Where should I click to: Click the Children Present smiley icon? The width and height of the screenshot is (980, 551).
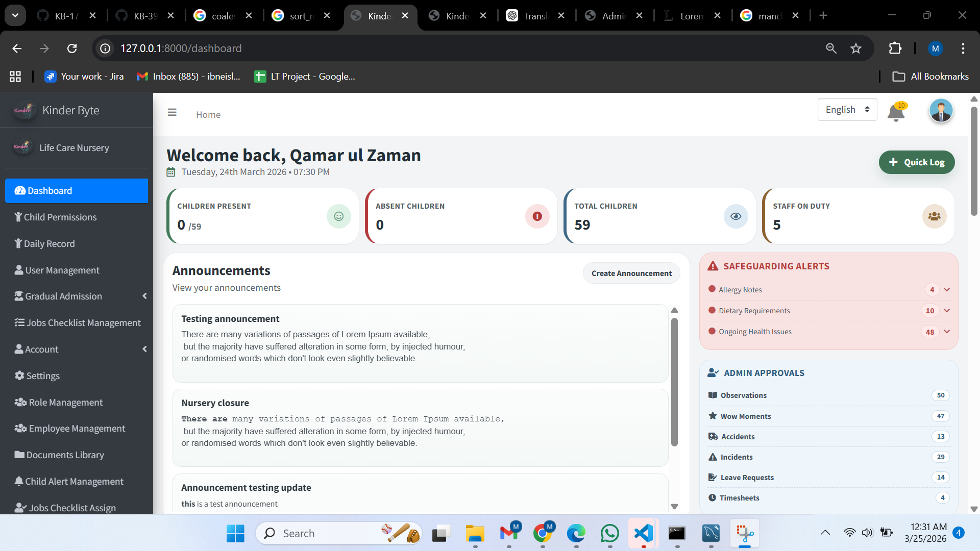pyautogui.click(x=338, y=216)
